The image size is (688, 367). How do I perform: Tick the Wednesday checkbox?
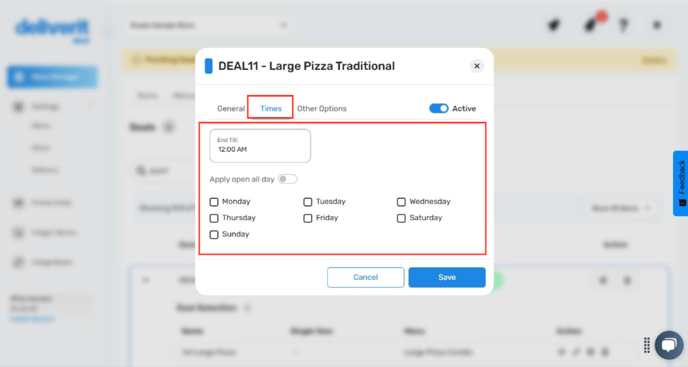pyautogui.click(x=401, y=202)
